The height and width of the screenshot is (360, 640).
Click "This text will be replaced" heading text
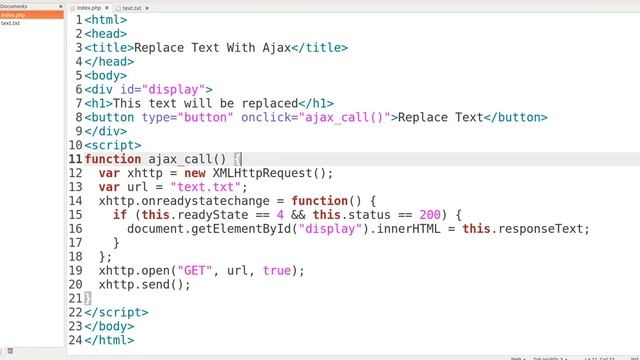point(205,103)
